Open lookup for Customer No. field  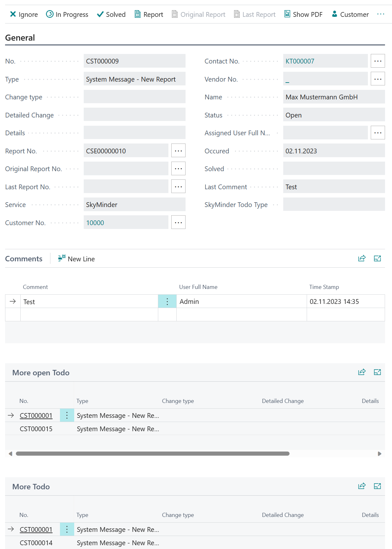click(x=178, y=223)
